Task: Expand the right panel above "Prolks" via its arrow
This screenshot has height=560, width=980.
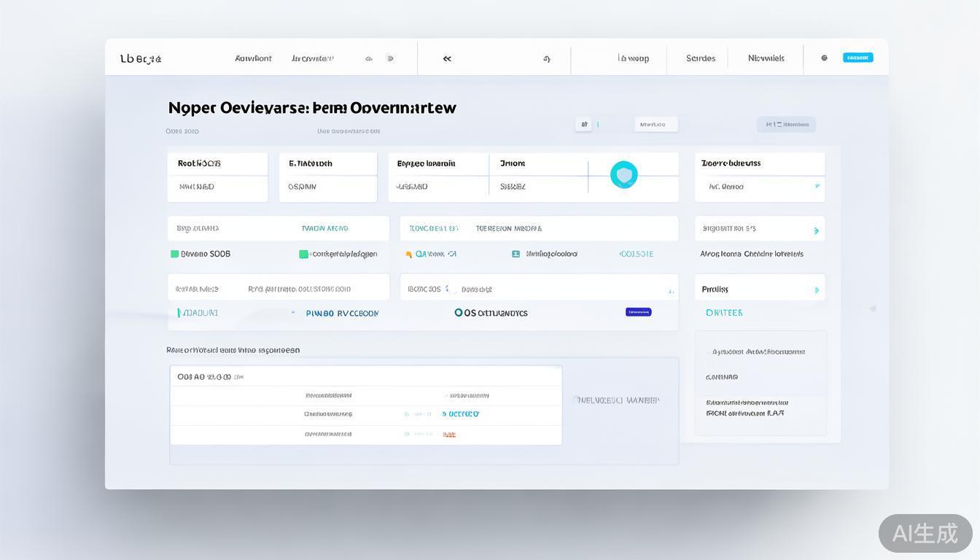Action: click(816, 230)
